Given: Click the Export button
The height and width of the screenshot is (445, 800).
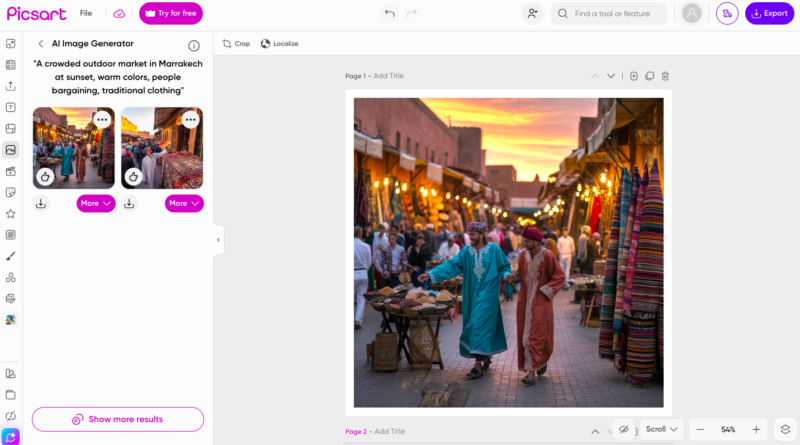Looking at the screenshot, I should (769, 13).
